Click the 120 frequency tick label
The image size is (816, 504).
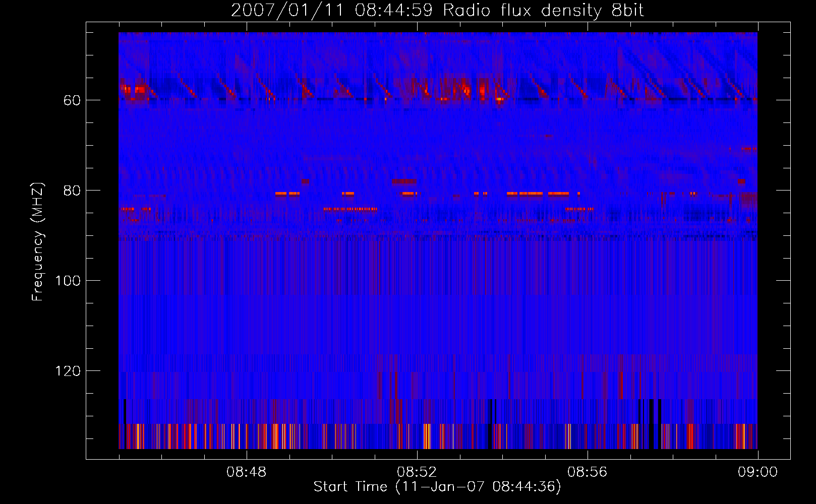(68, 371)
